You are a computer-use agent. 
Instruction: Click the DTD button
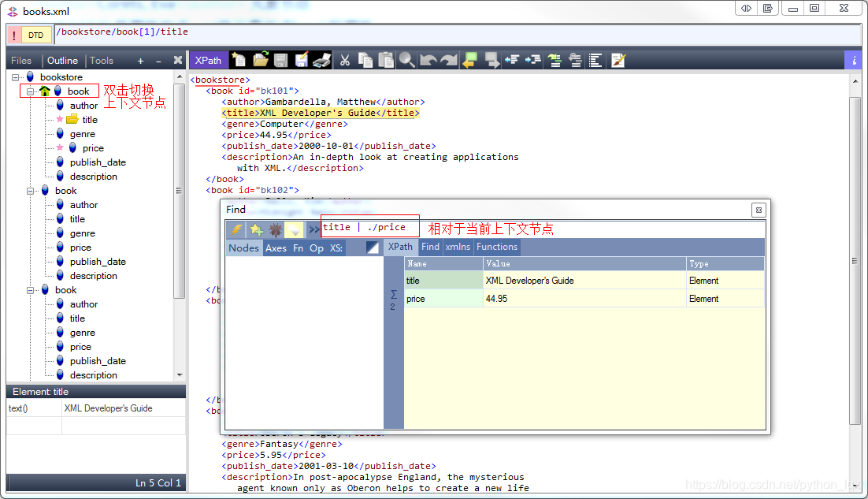pos(36,35)
